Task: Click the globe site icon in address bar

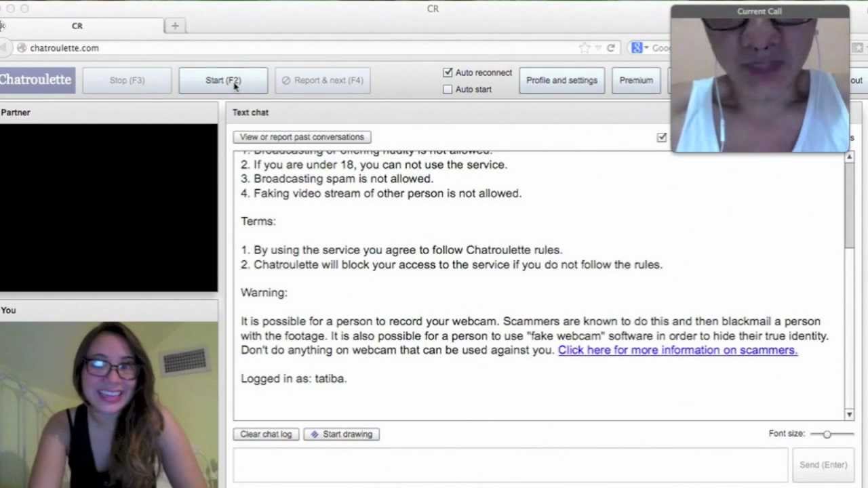Action: click(x=22, y=48)
